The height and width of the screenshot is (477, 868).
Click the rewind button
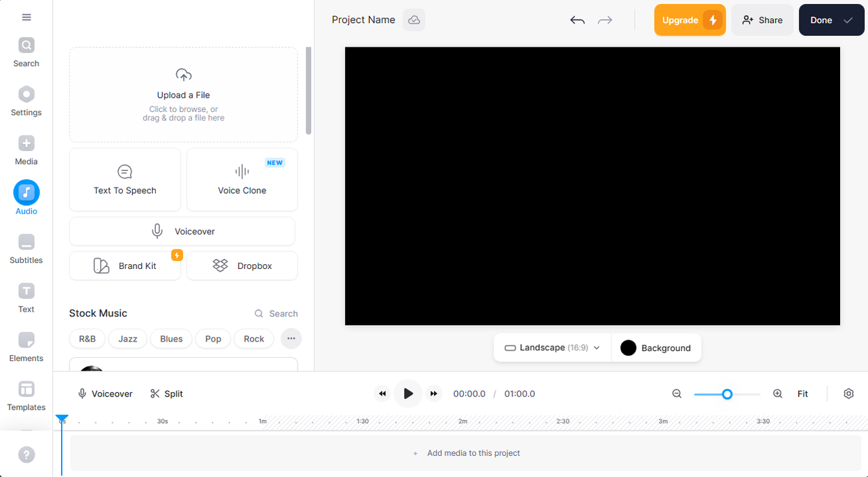[x=382, y=394]
